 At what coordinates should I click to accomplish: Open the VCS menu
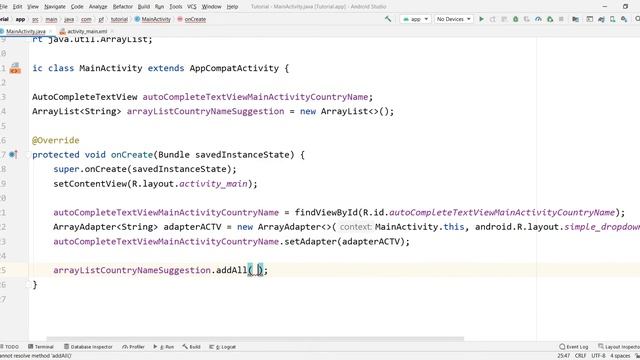pyautogui.click(x=191, y=7)
